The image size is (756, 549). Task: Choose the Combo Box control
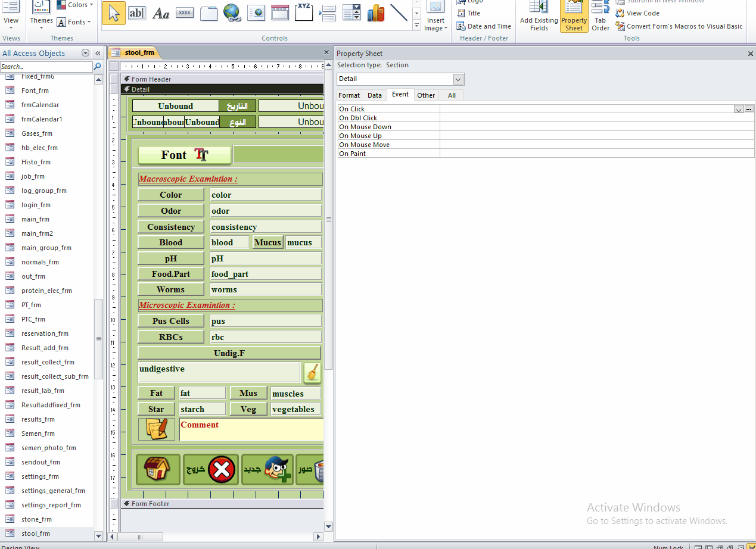[351, 13]
